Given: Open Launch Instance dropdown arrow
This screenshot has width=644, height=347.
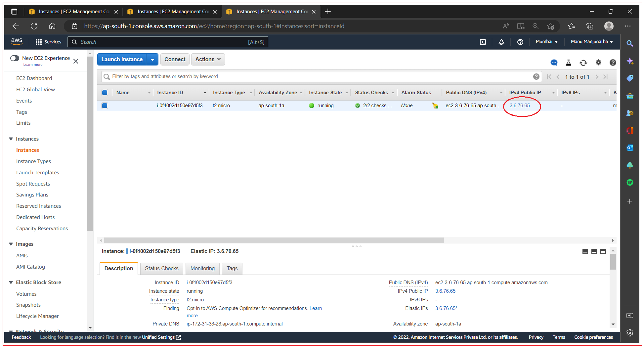Looking at the screenshot, I should coord(152,60).
